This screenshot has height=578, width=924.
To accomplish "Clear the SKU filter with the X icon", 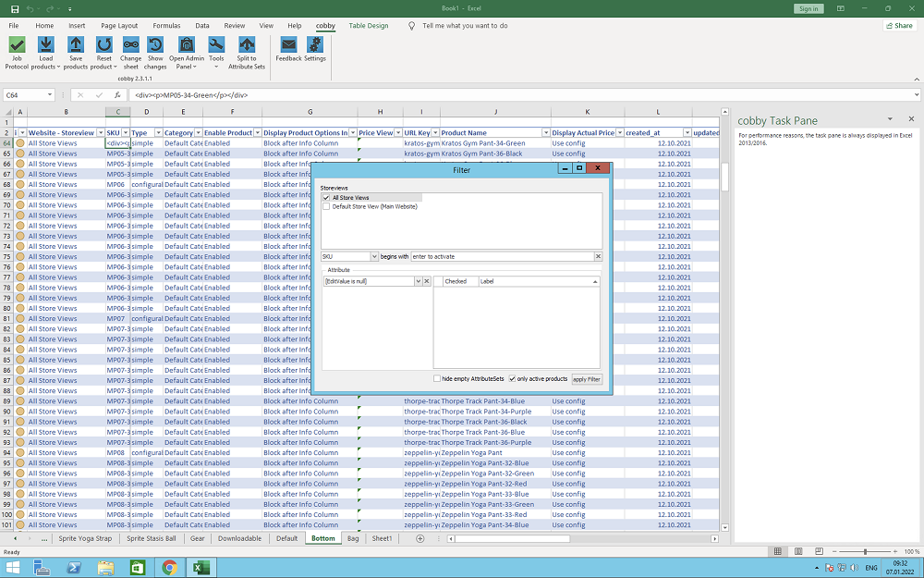I will click(x=598, y=256).
